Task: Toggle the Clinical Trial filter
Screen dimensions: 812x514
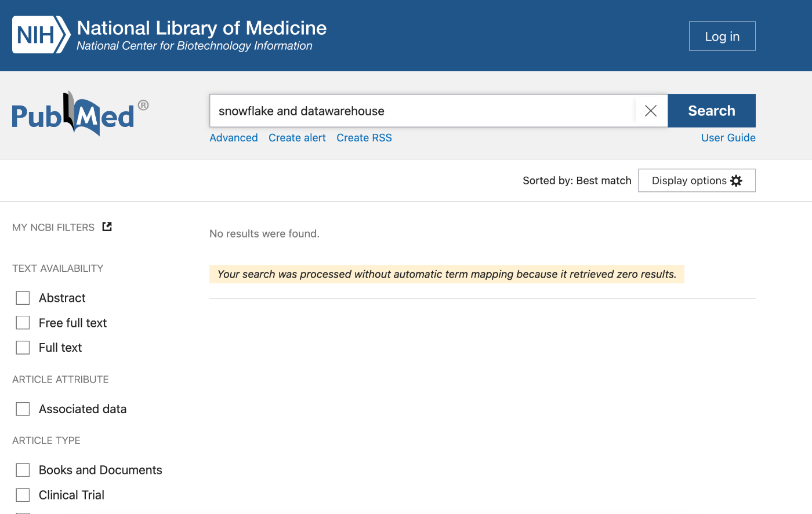Action: point(23,495)
